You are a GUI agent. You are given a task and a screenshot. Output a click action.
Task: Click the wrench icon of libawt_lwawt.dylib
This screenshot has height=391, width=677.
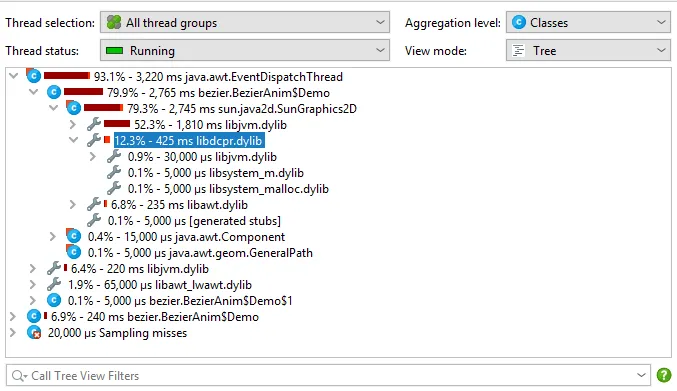pos(54,284)
